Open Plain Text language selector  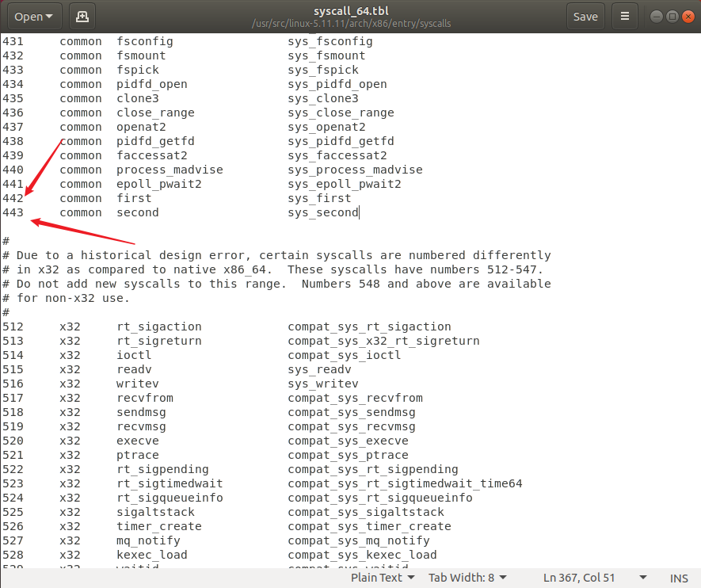[x=383, y=578]
